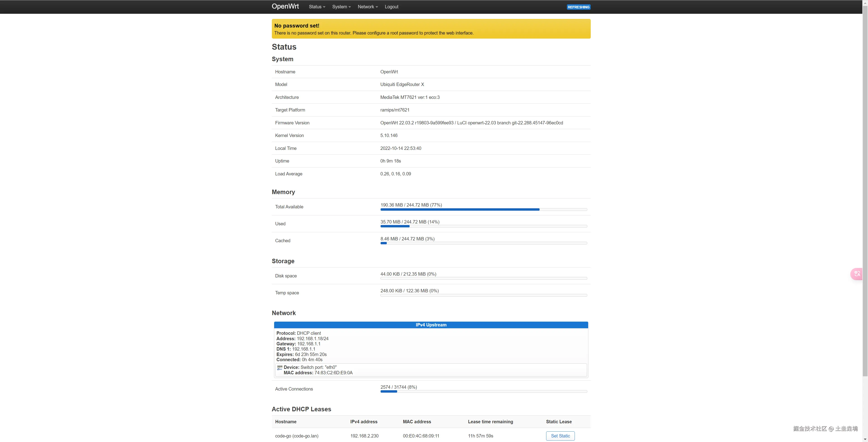This screenshot has height=442, width=868.
Task: Click the pink translate floating icon
Action: [857, 274]
